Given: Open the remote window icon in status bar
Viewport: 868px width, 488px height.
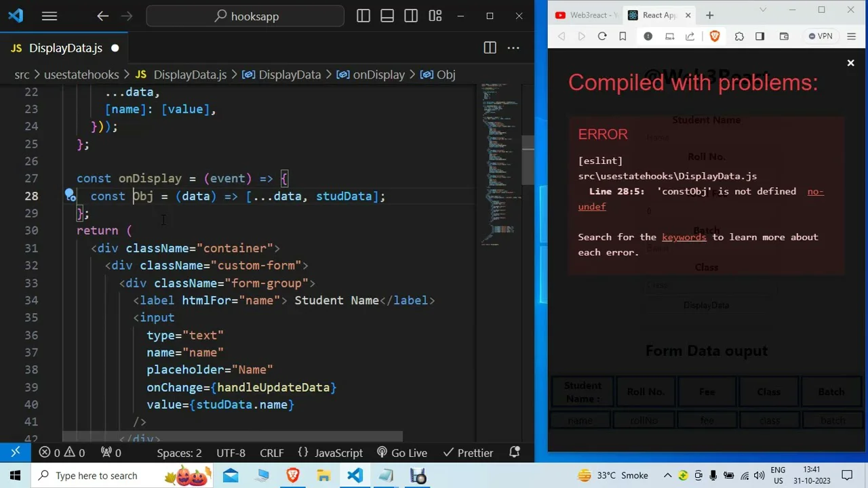Looking at the screenshot, I should [15, 453].
